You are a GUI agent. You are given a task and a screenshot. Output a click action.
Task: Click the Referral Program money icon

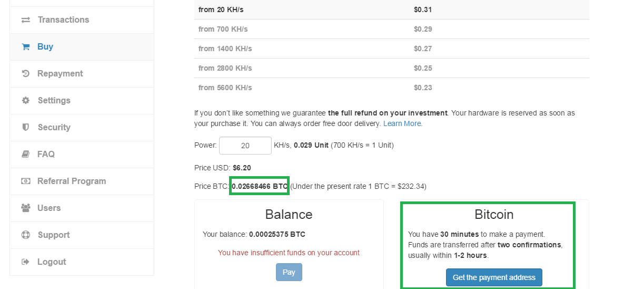[x=25, y=181]
